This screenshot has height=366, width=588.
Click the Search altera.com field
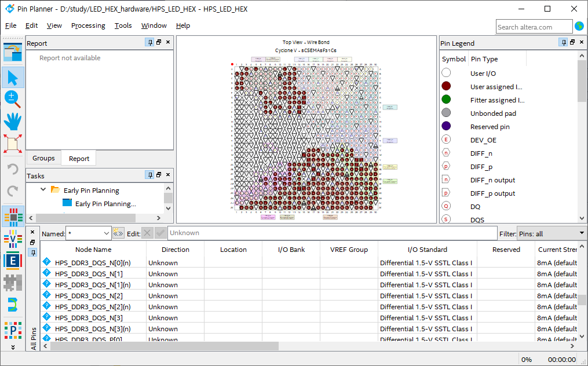(534, 27)
